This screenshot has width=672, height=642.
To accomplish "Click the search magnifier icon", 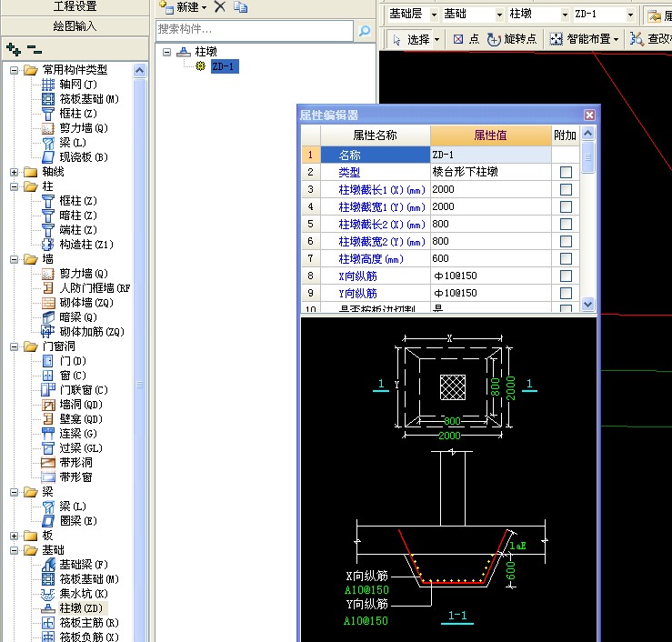I will click(x=365, y=30).
